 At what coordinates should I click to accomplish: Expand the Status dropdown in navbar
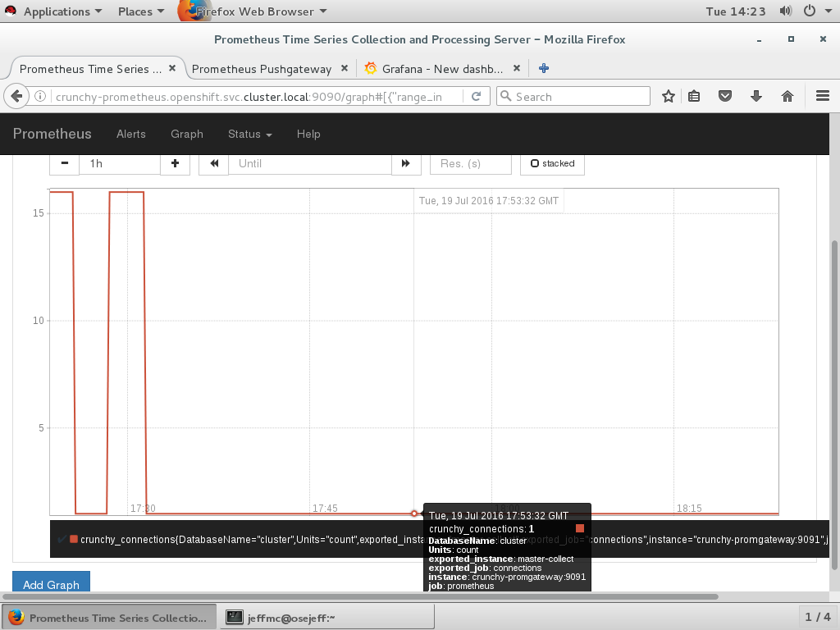[249, 134]
